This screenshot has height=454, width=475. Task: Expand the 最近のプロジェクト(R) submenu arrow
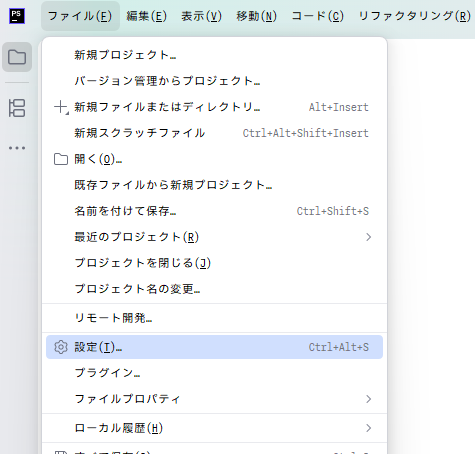[x=368, y=237]
